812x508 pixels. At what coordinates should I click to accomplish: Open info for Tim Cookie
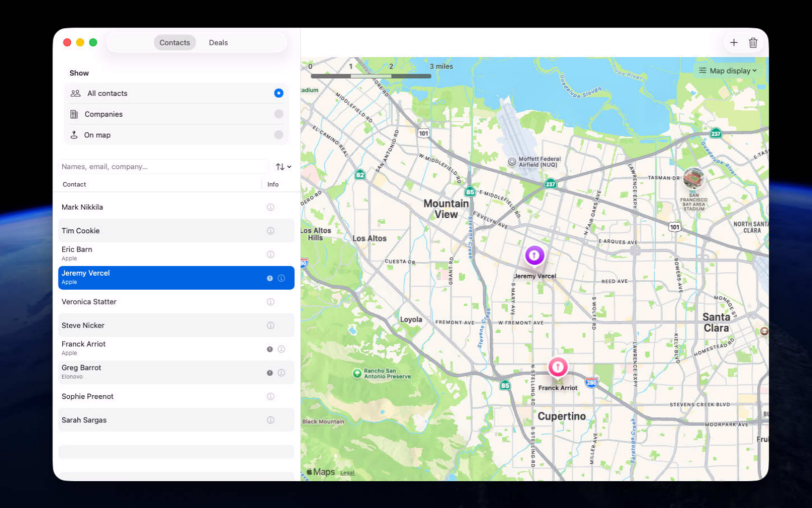click(270, 231)
